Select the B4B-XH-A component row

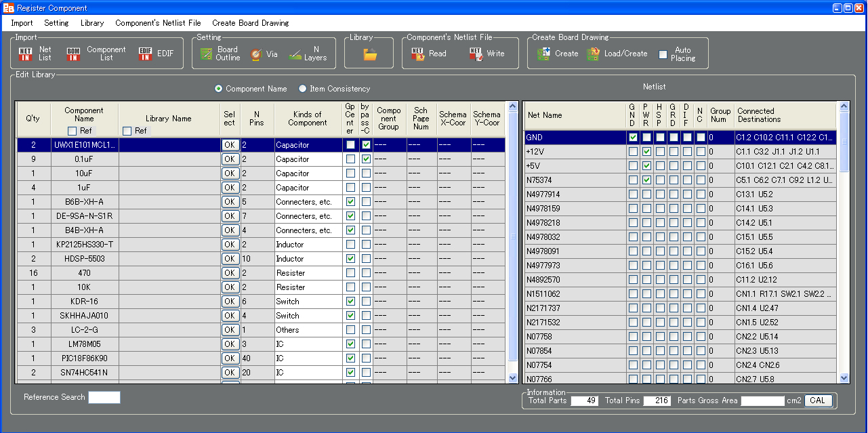[262, 230]
